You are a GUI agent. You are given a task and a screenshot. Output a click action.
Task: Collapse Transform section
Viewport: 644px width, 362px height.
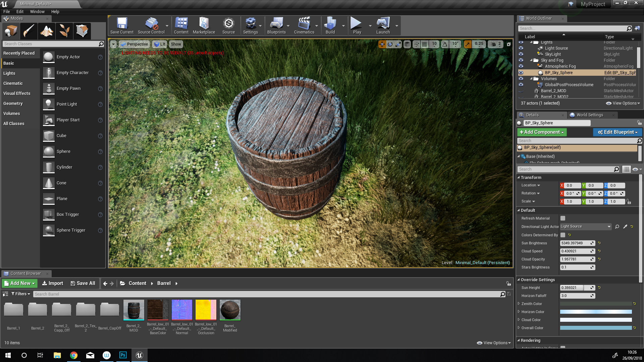click(x=519, y=178)
